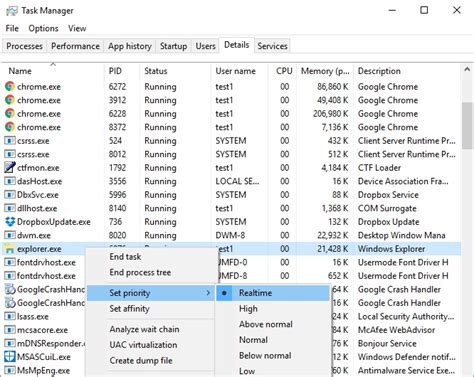The image size is (474, 377).
Task: Click the fontdrvhost.exe icon in the UMFD-0 row
Action: [x=10, y=262]
